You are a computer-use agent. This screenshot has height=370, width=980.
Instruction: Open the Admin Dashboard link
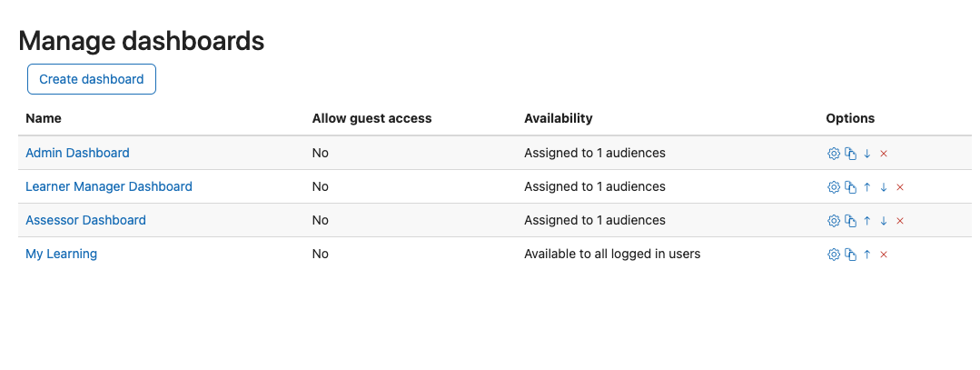pyautogui.click(x=77, y=153)
